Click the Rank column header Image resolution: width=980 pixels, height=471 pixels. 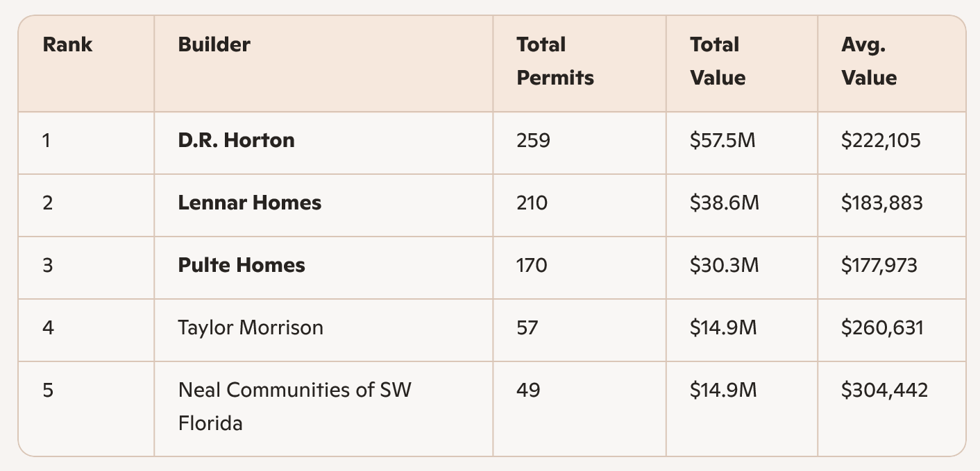(x=67, y=45)
